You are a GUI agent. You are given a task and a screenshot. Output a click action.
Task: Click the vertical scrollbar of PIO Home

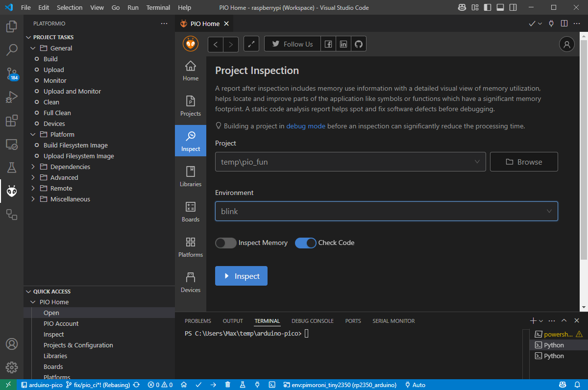coord(584,147)
